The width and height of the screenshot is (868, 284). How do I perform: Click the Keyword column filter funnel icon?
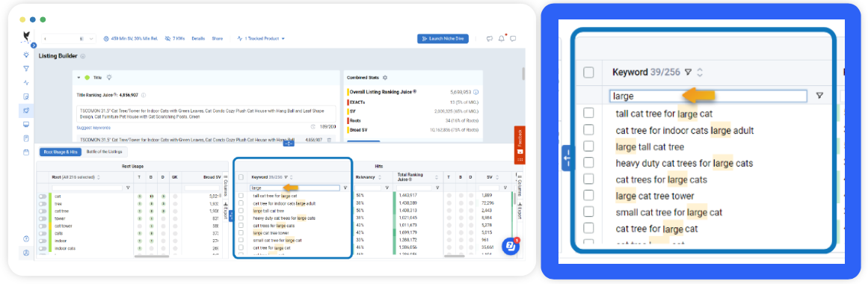pos(688,72)
